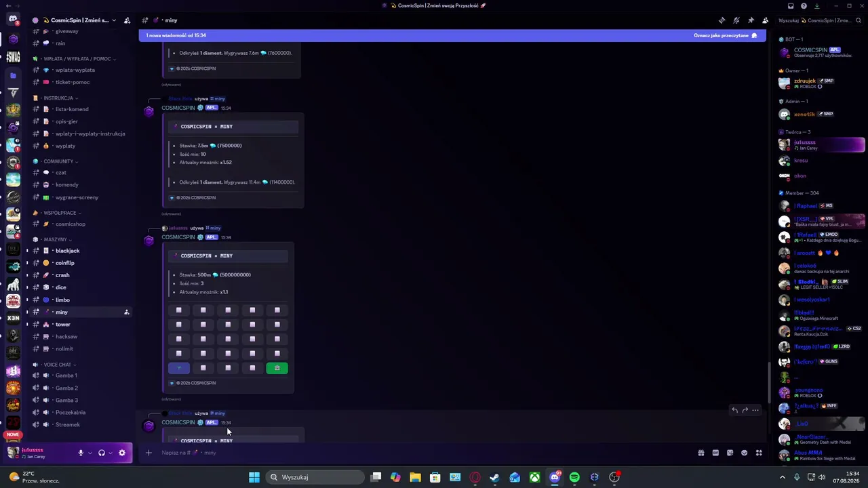This screenshot has height=488, width=868.
Task: Collapse the MASZYNY category
Action: point(52,239)
